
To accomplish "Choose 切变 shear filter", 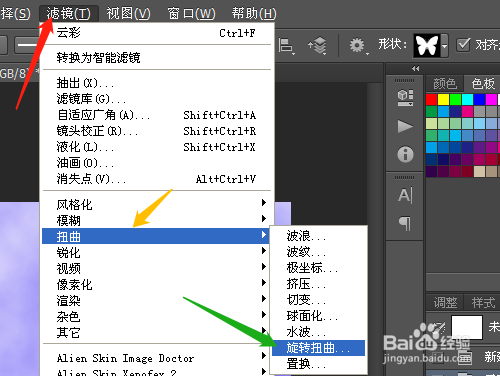I will click(318, 300).
